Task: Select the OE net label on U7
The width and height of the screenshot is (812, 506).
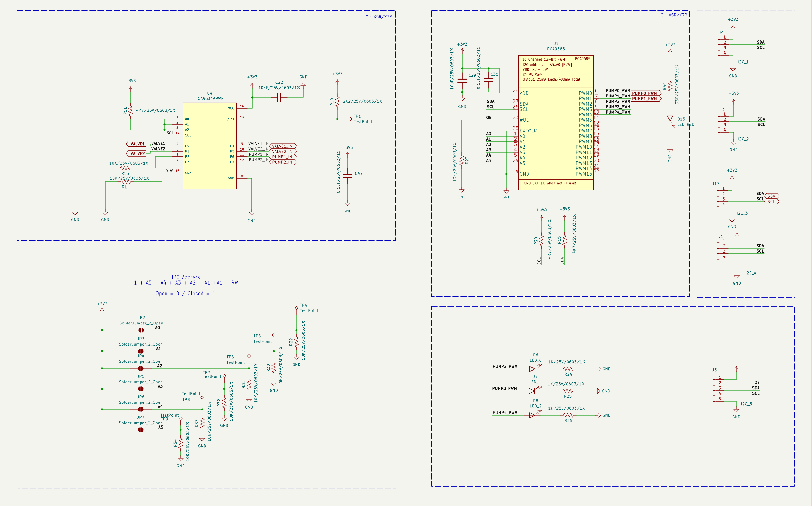Action: pyautogui.click(x=489, y=117)
